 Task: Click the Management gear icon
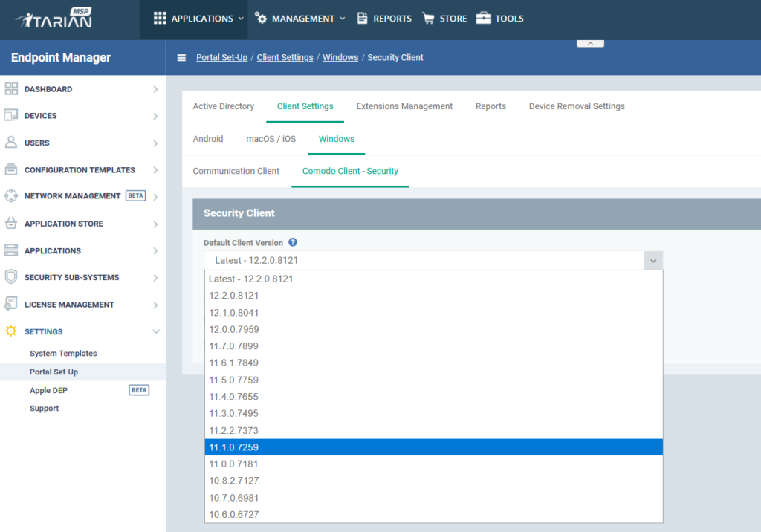coord(261,19)
